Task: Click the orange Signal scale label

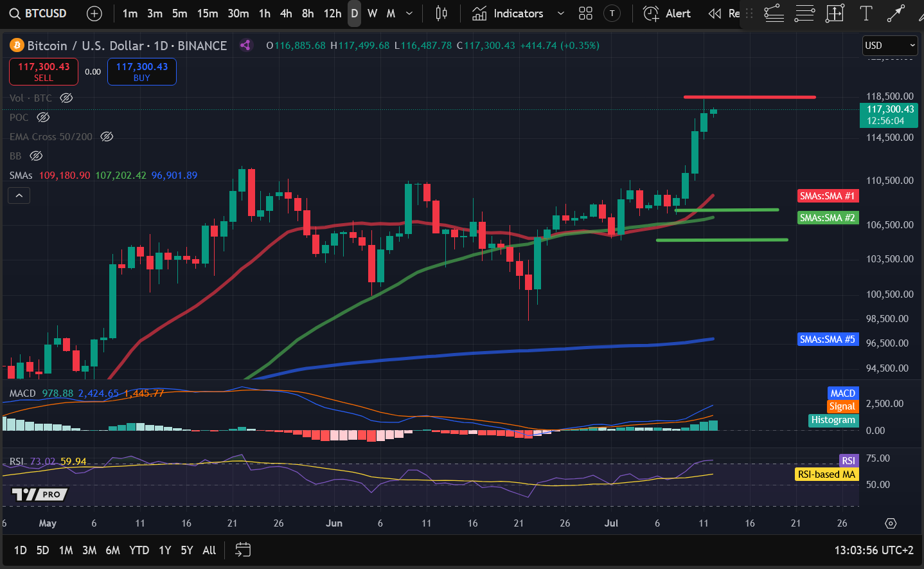Action: pyautogui.click(x=842, y=406)
